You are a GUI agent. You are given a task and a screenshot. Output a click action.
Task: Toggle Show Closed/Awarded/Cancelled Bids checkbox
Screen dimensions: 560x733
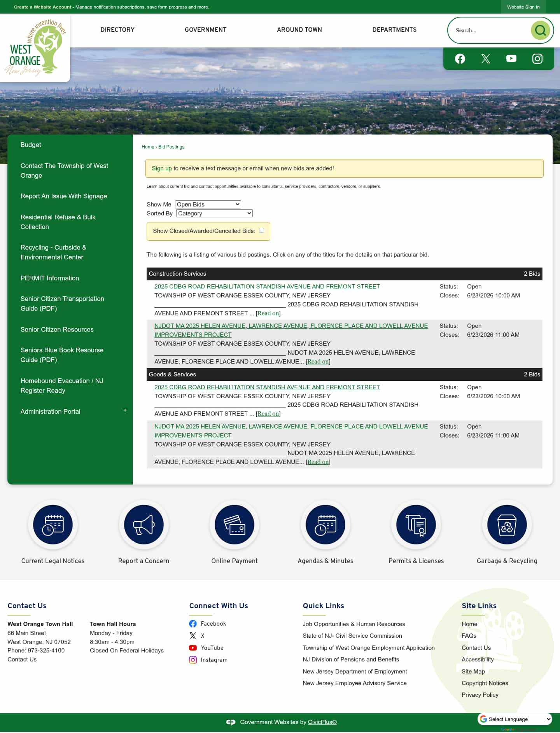262,231
